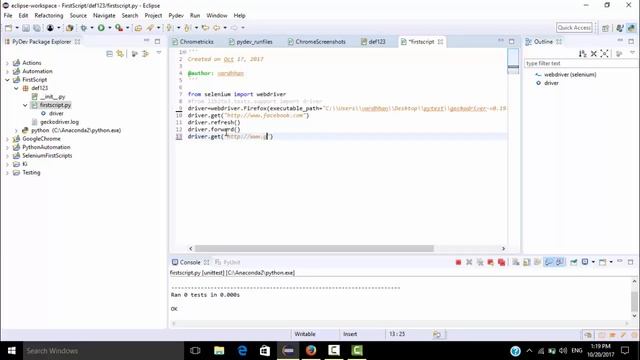Click the Outline type filter text field
The width and height of the screenshot is (640, 360).
(581, 63)
